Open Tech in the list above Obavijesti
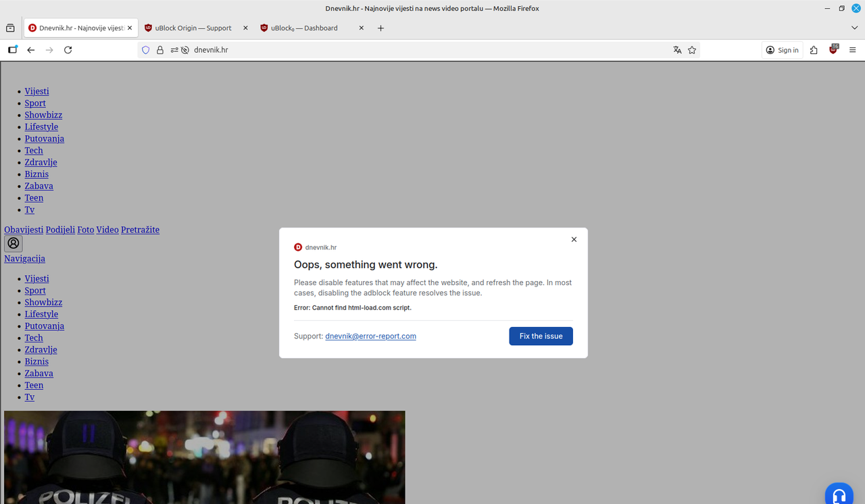865x504 pixels. click(x=34, y=151)
